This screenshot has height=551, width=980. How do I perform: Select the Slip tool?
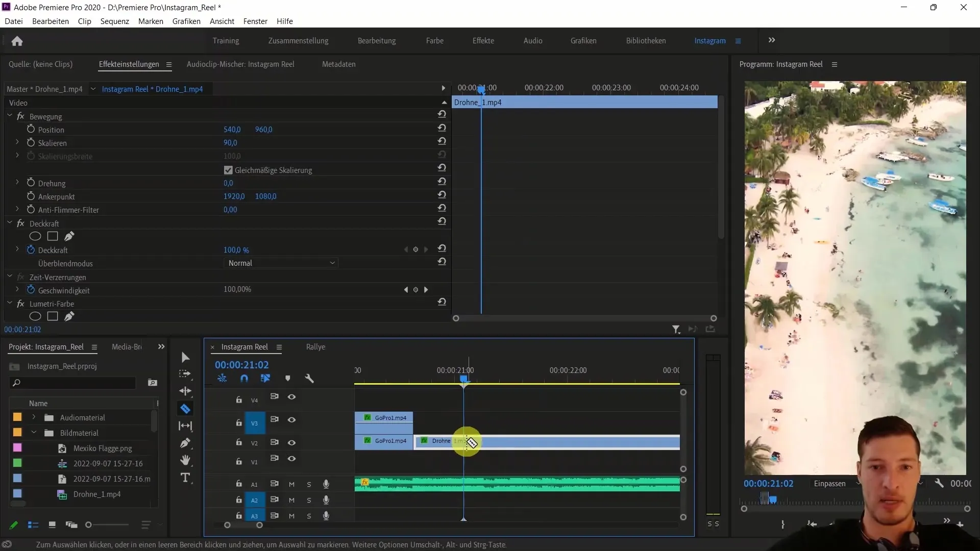pyautogui.click(x=185, y=426)
